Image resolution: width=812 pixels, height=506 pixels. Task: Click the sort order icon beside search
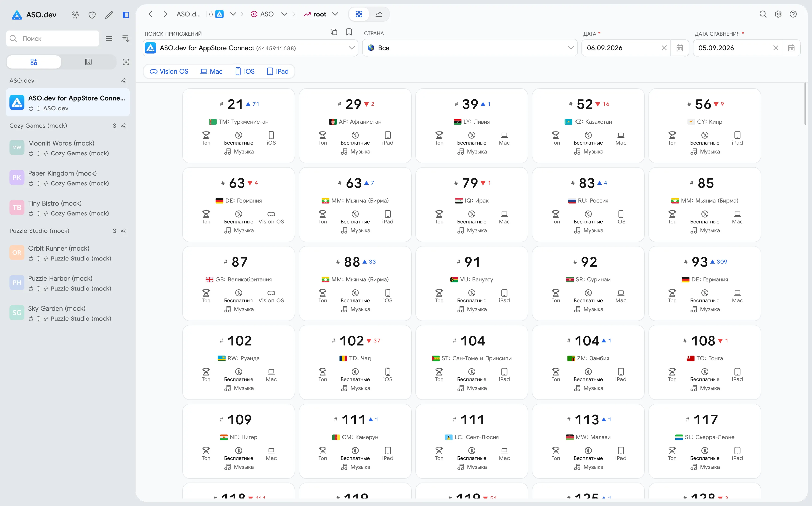126,38
